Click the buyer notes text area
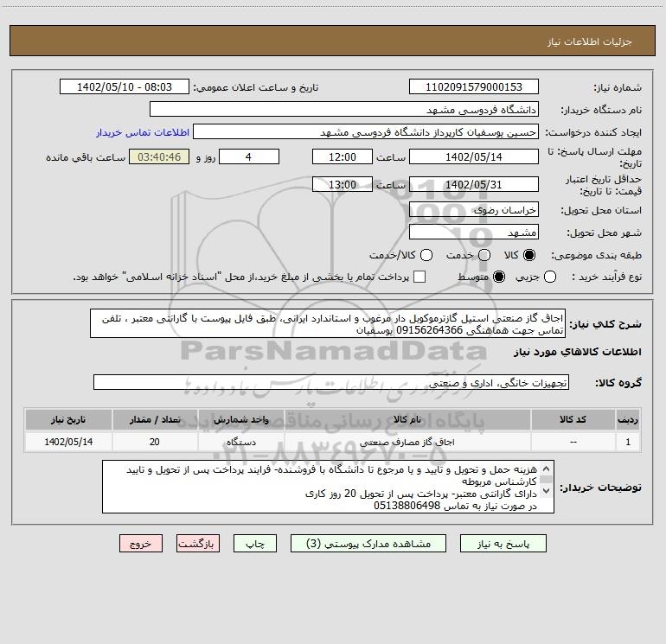This screenshot has height=644, width=666. point(328,487)
